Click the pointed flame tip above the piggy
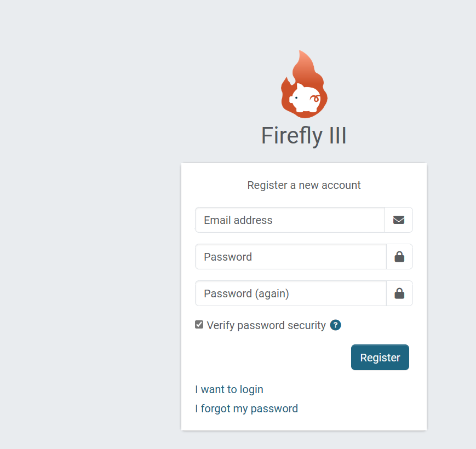 tap(300, 57)
